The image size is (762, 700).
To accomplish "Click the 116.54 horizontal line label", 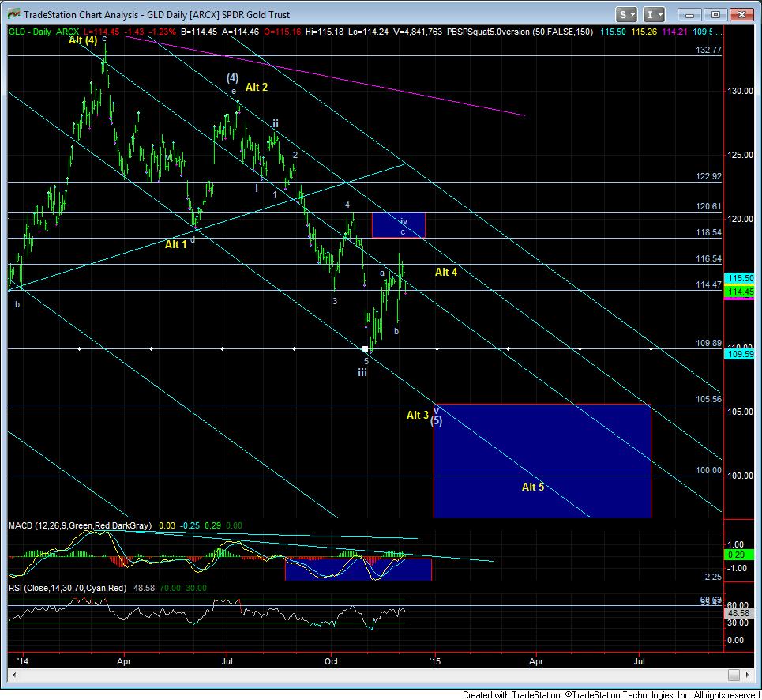I will coord(708,259).
